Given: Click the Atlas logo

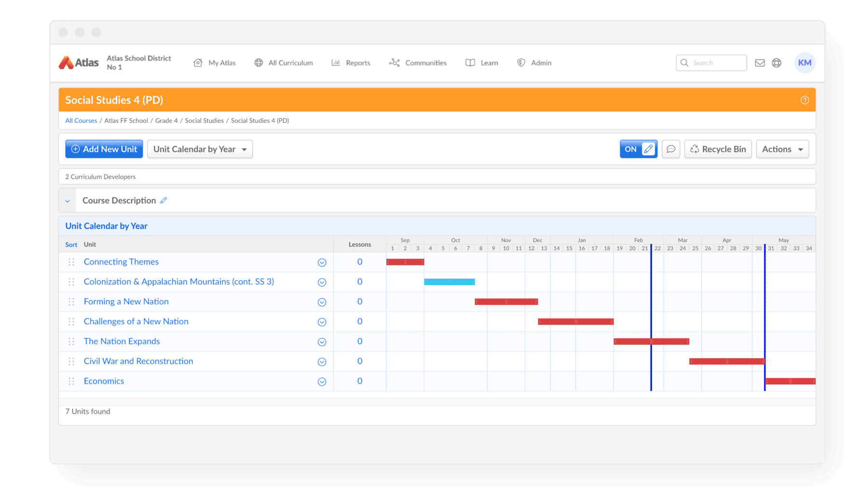Looking at the screenshot, I should (79, 63).
